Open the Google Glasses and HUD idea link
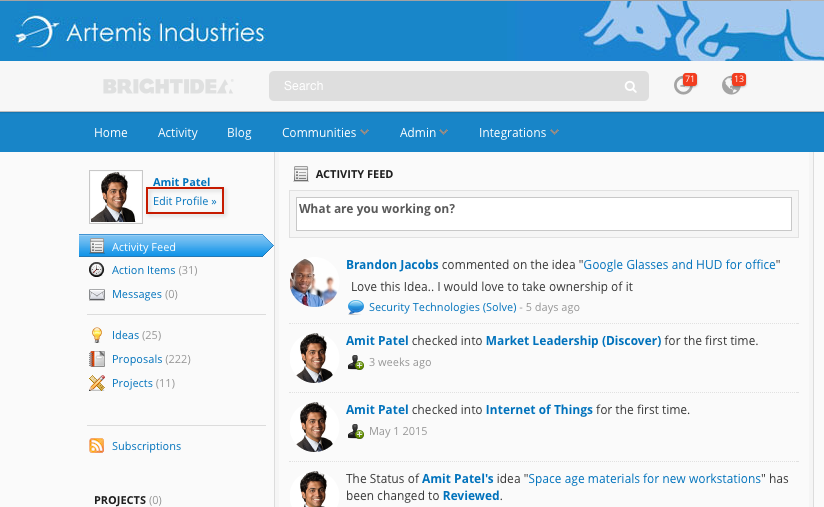Image resolution: width=824 pixels, height=507 pixels. tap(679, 264)
